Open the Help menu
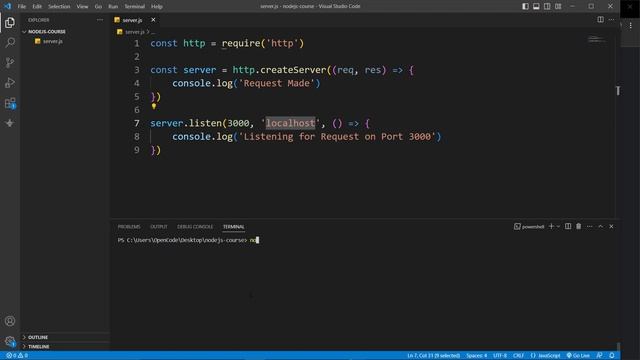This screenshot has width=640, height=360. tap(157, 7)
